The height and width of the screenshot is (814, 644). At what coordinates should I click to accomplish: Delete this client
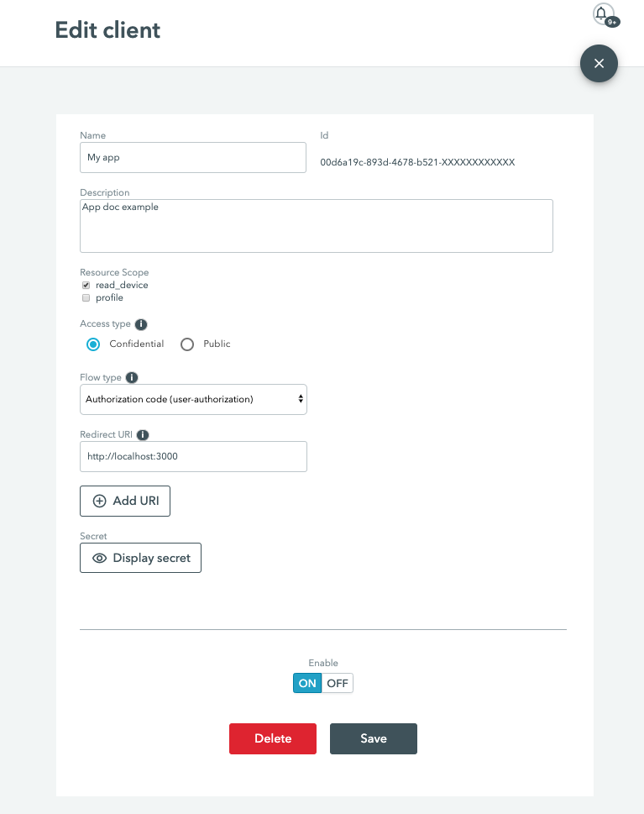click(x=273, y=738)
